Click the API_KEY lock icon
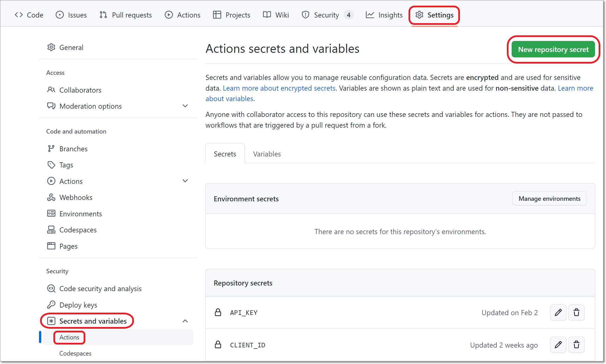This screenshot has width=606, height=364. (218, 312)
